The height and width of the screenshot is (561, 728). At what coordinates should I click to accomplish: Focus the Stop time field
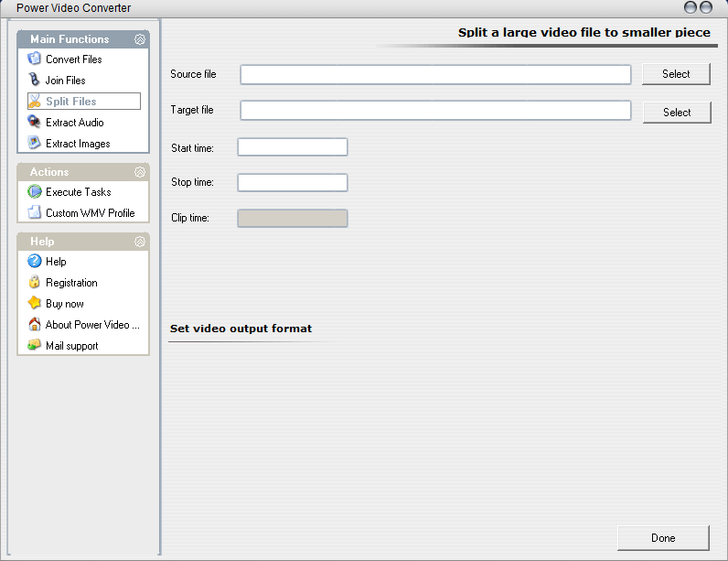[x=293, y=182]
